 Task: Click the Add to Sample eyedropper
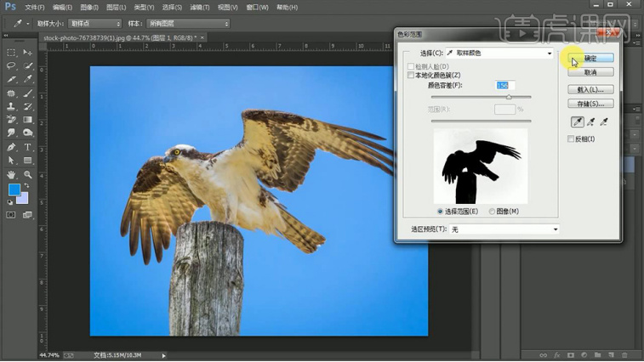pyautogui.click(x=590, y=122)
